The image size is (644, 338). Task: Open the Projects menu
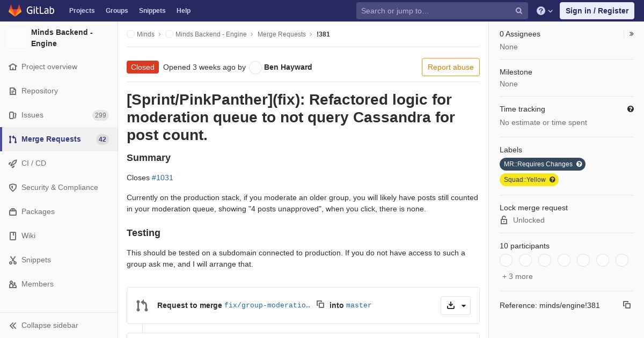[82, 11]
